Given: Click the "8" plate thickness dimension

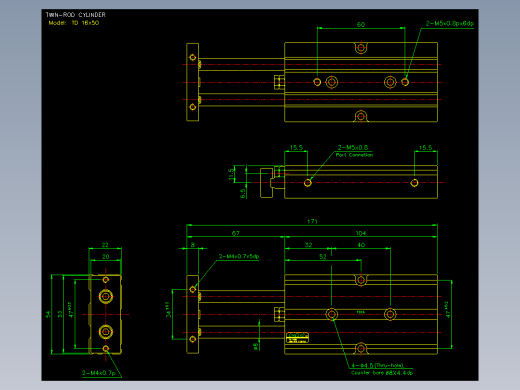Looking at the screenshot, I should coord(193,245).
